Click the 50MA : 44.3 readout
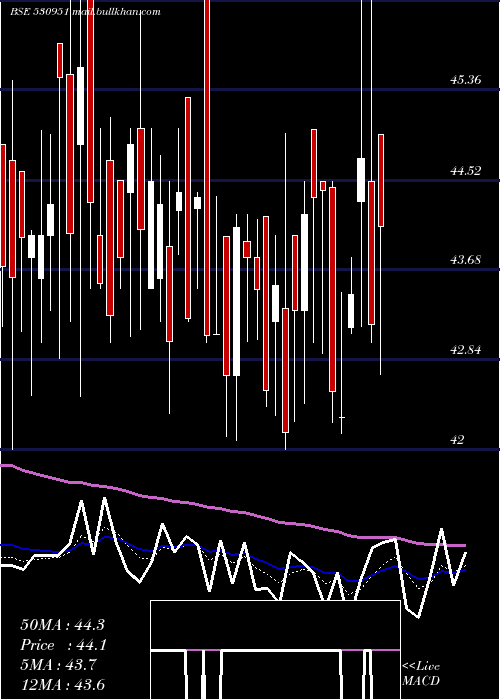Viewport: 500px width, 700px height. pos(62,625)
